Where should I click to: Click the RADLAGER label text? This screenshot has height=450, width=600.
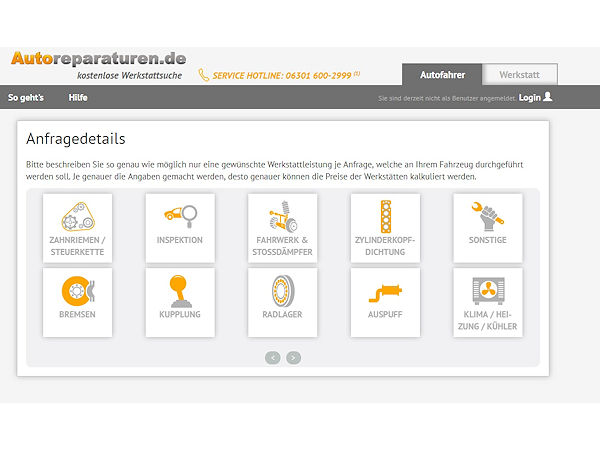(282, 314)
